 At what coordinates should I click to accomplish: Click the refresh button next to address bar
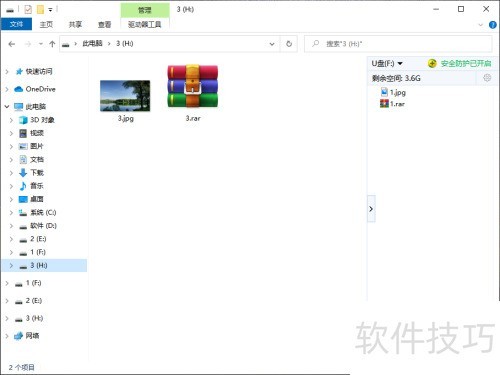pos(289,44)
